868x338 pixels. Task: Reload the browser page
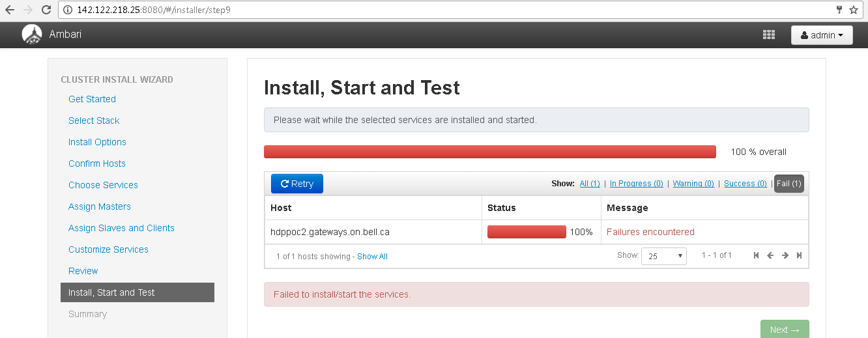point(46,10)
